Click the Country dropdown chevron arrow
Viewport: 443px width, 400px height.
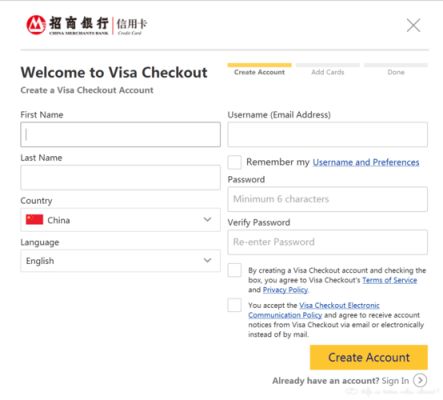click(208, 220)
